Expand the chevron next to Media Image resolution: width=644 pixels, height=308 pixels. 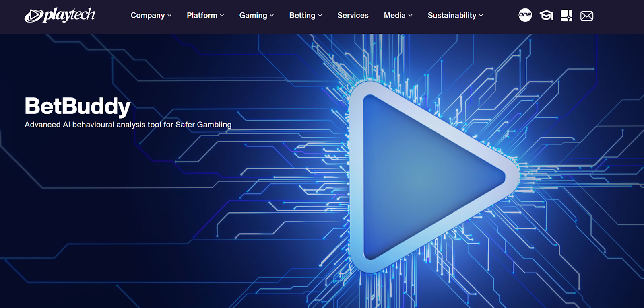410,16
